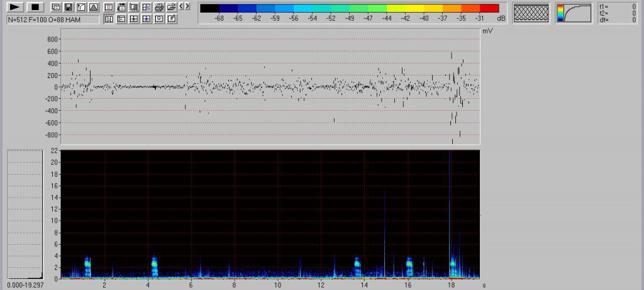Click the 0.000-19.297 time range label
Viewport: 644px width, 290px height.
[x=25, y=285]
